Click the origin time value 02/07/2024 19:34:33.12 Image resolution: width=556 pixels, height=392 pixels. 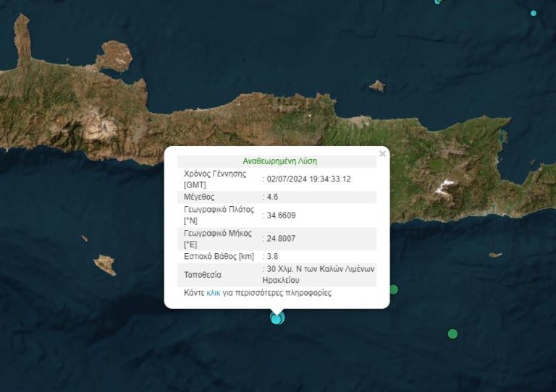click(x=309, y=179)
